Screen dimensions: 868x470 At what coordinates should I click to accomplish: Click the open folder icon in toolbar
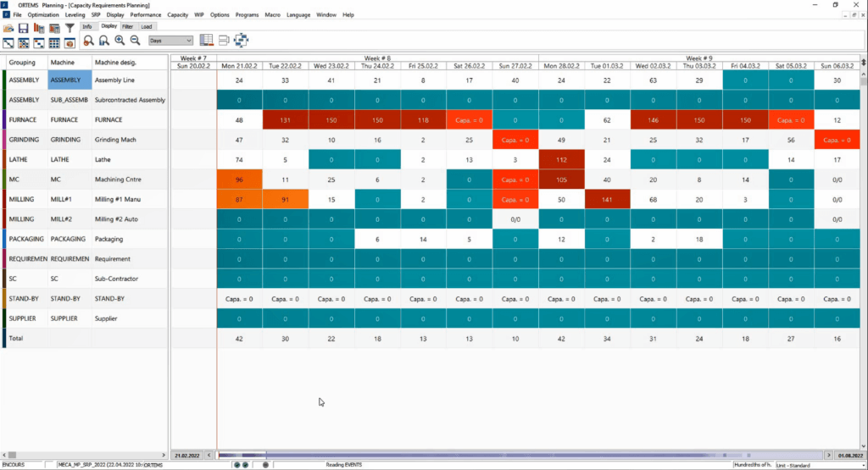click(8, 27)
